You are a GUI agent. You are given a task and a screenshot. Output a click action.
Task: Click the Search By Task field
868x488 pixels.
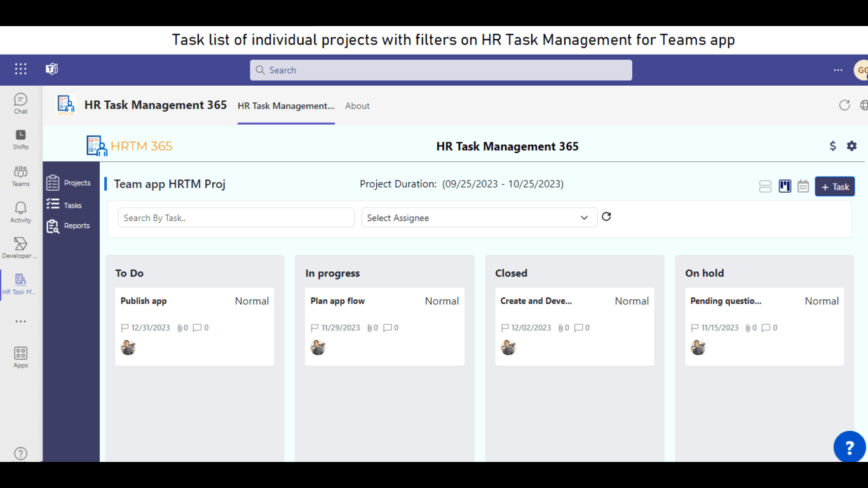click(236, 218)
